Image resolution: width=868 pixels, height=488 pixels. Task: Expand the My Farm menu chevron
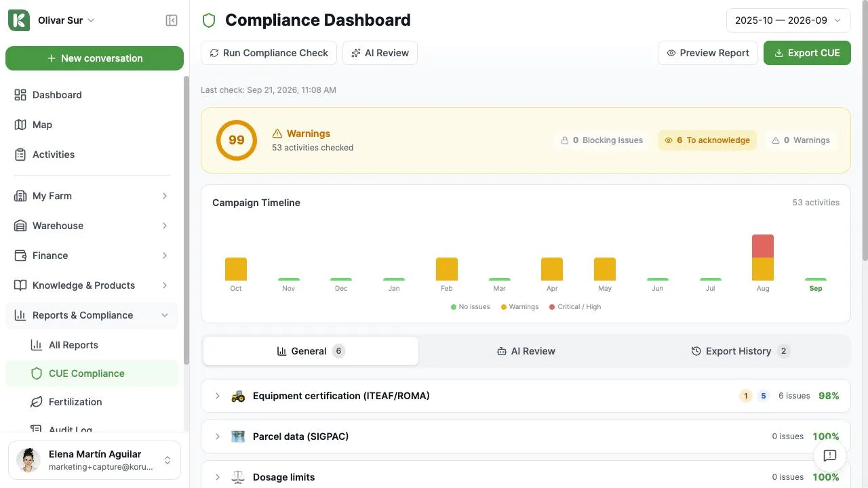(165, 196)
